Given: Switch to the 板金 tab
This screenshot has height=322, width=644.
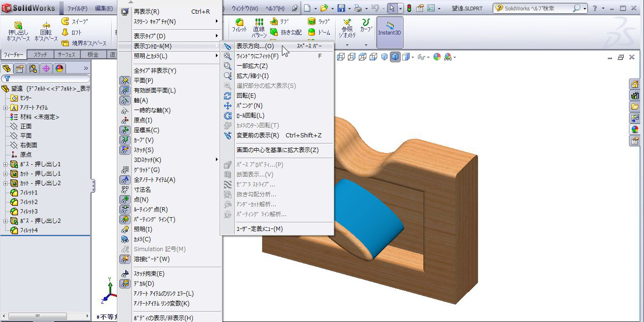Looking at the screenshot, I should pyautogui.click(x=93, y=55).
